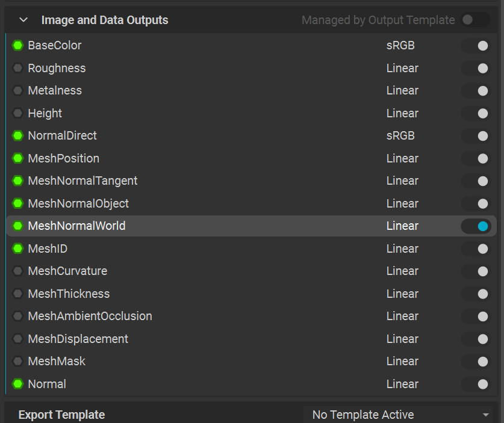
Task: Toggle the Managed by Output Template switch
Action: pos(475,20)
